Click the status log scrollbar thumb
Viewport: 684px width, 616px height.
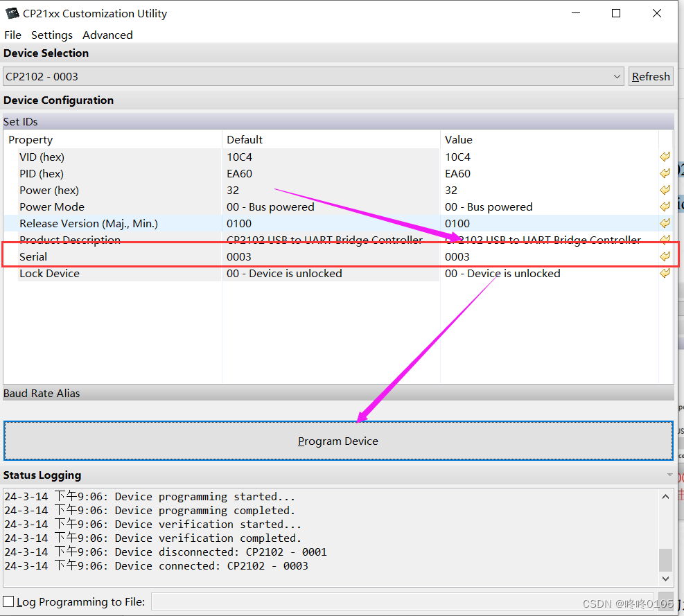(665, 560)
